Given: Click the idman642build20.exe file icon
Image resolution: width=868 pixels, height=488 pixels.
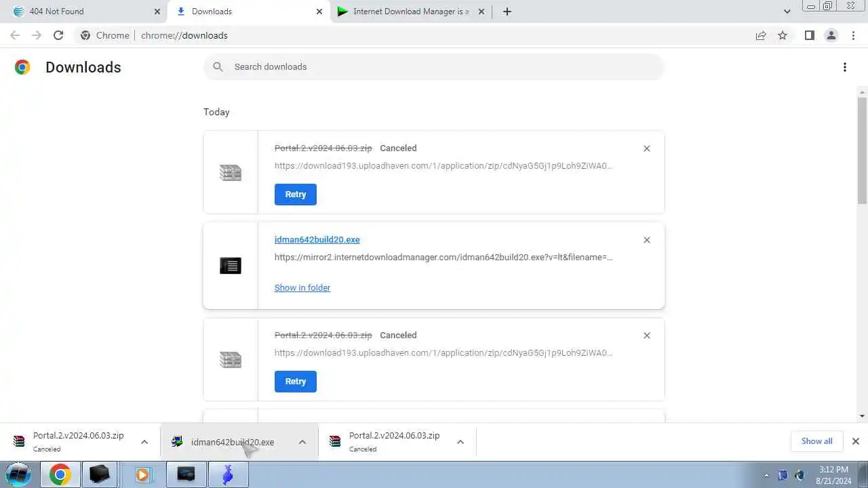Looking at the screenshot, I should pyautogui.click(x=231, y=266).
